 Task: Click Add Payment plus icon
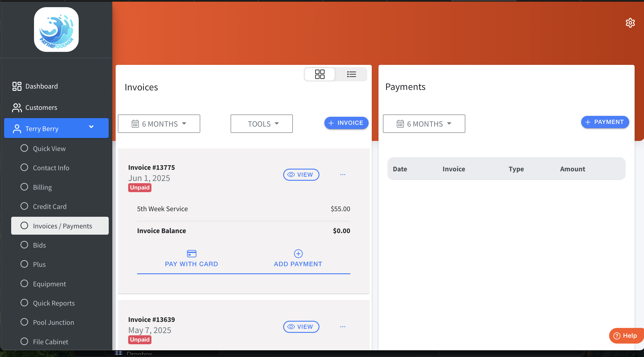tap(298, 253)
